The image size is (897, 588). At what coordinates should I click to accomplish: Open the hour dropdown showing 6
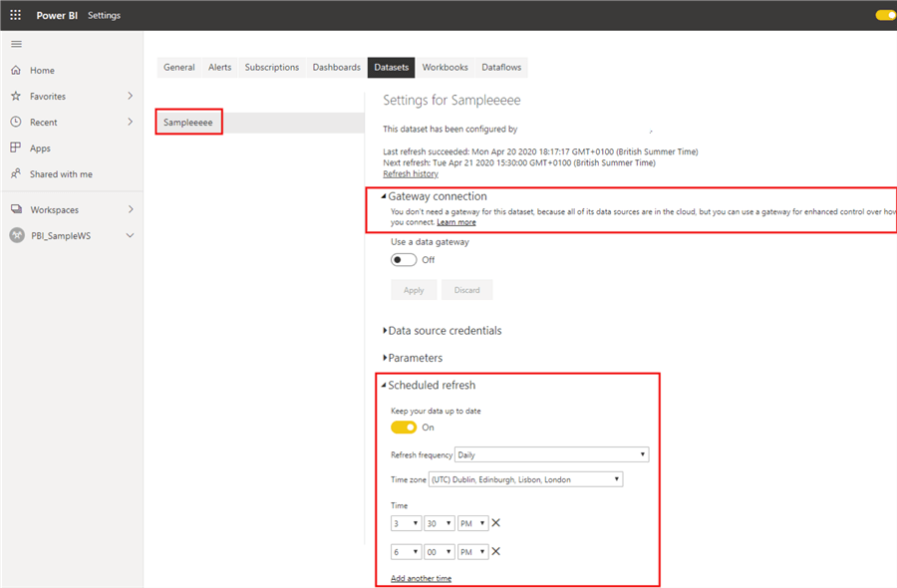[x=407, y=552]
